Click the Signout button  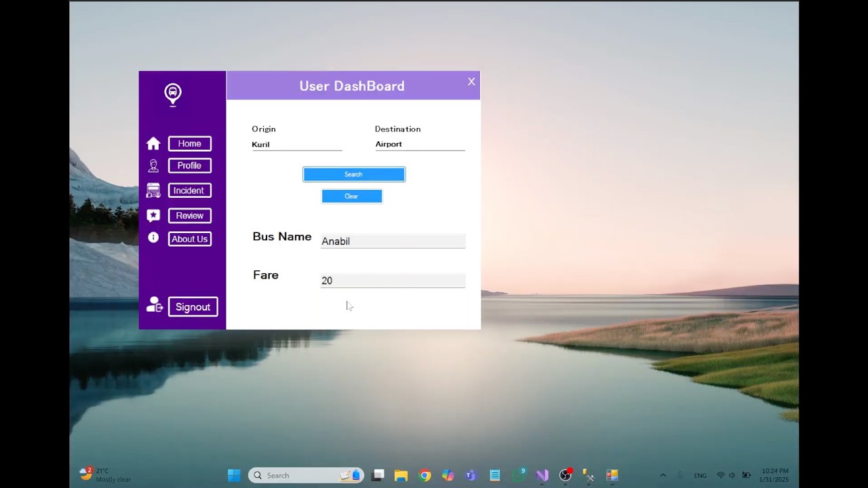coord(193,307)
